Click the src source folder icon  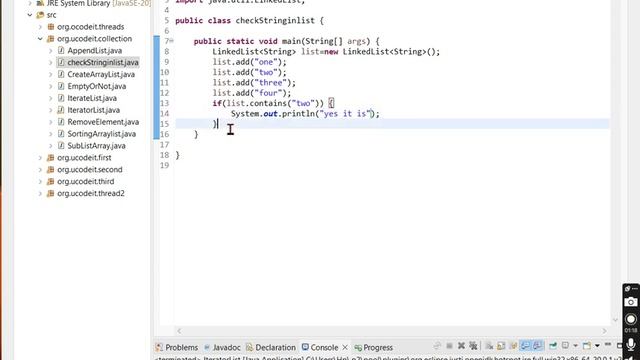coord(40,15)
